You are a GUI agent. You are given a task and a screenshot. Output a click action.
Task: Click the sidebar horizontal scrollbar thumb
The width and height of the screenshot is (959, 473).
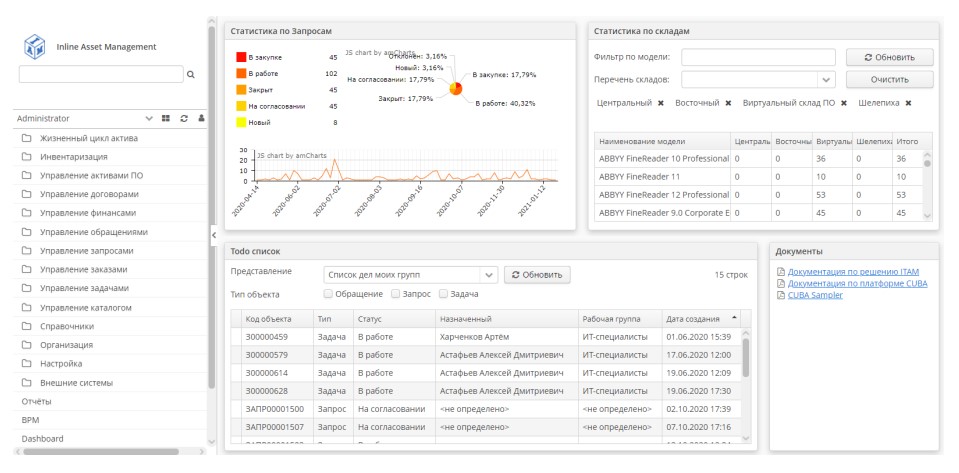(x=101, y=452)
